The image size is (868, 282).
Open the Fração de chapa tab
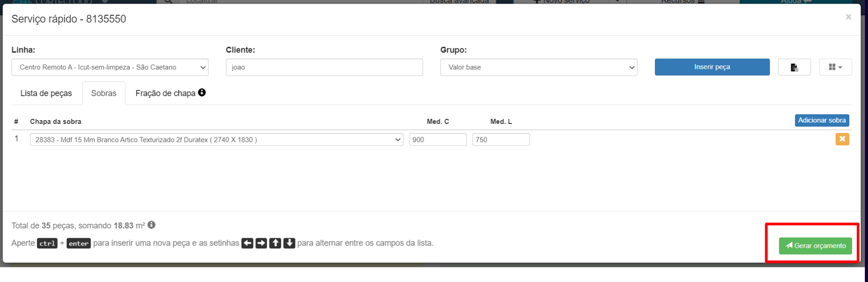[165, 93]
